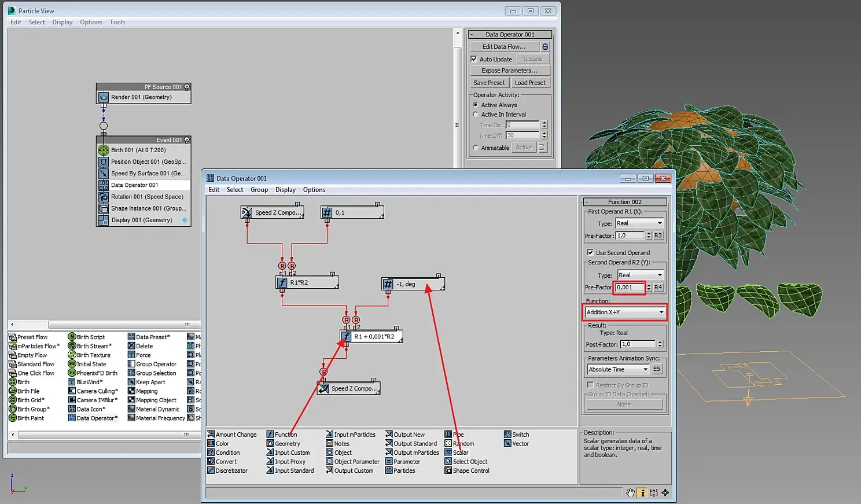Open the Tools menu in Particle View
The width and height of the screenshot is (861, 504).
(117, 23)
